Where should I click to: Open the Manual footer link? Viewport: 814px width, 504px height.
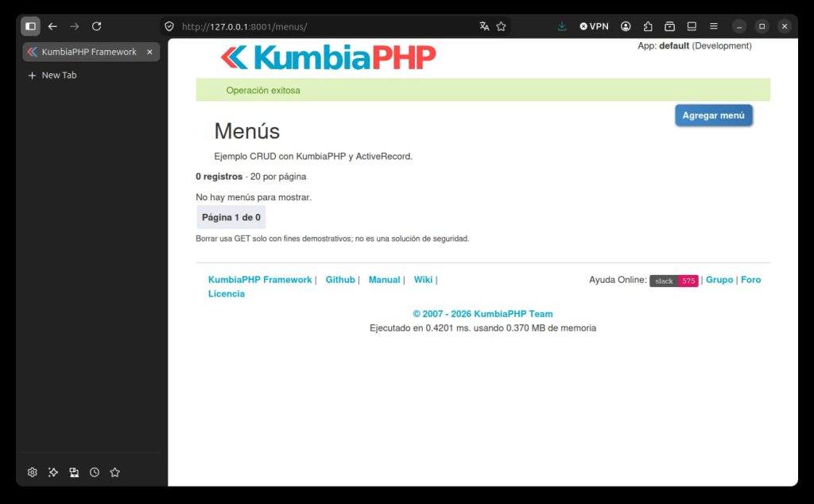point(384,280)
